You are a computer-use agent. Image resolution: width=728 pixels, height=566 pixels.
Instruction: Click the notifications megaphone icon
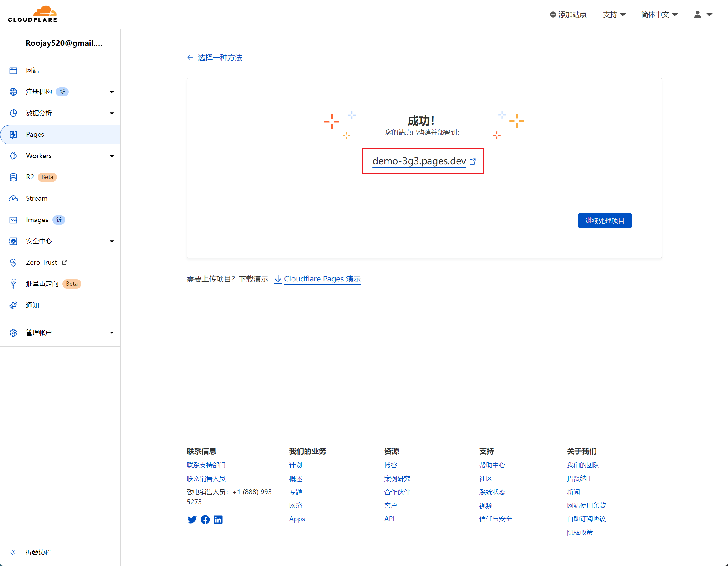pyautogui.click(x=13, y=305)
